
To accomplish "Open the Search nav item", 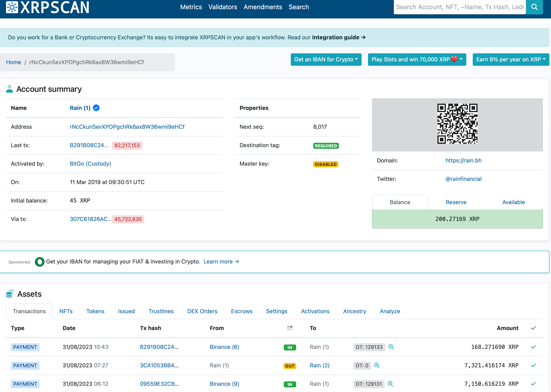I will coord(299,7).
